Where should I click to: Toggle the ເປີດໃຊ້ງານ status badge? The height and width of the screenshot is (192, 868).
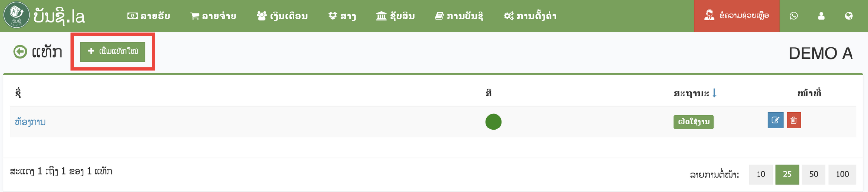pyautogui.click(x=694, y=122)
